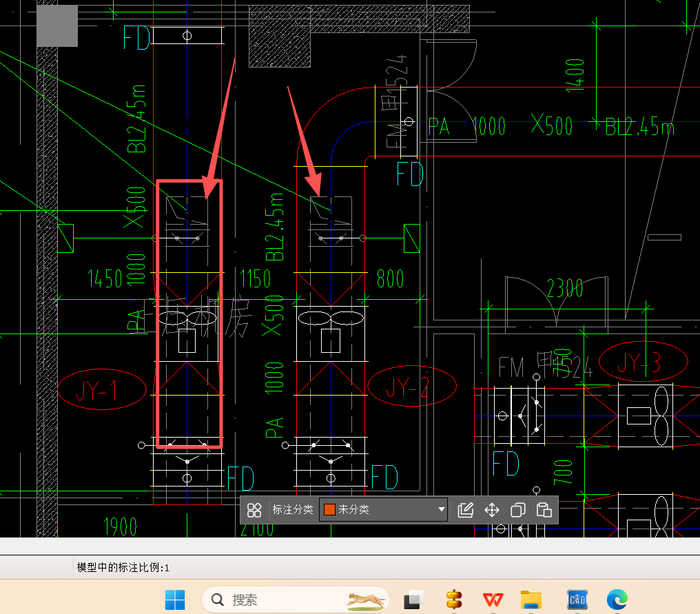Select the move annotation four-arrow icon
The image size is (700, 614).
pyautogui.click(x=491, y=509)
